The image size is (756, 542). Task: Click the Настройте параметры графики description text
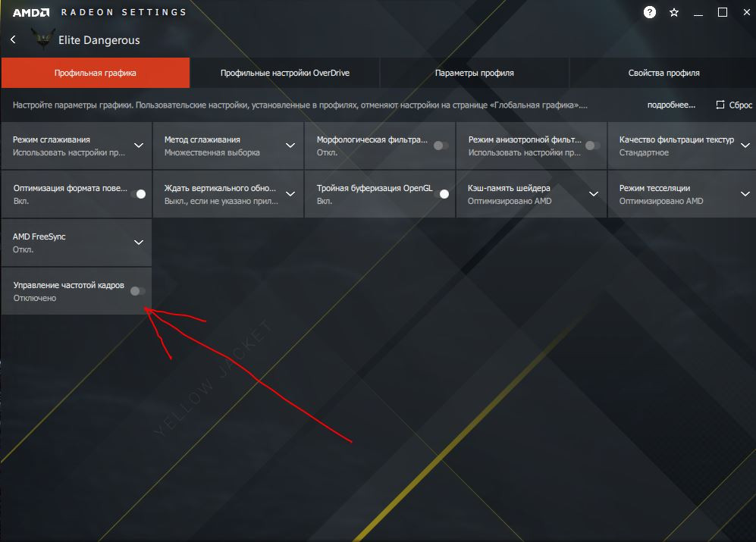[x=300, y=105]
